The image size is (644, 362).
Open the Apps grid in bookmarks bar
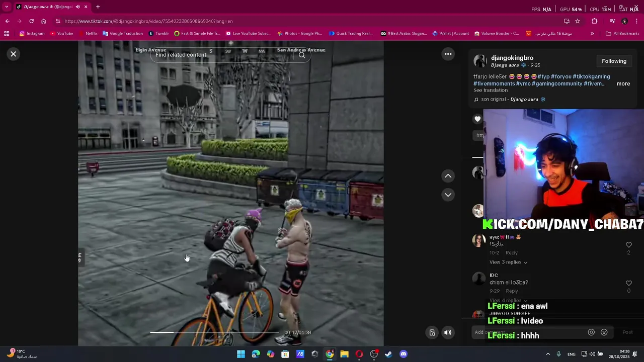7,34
